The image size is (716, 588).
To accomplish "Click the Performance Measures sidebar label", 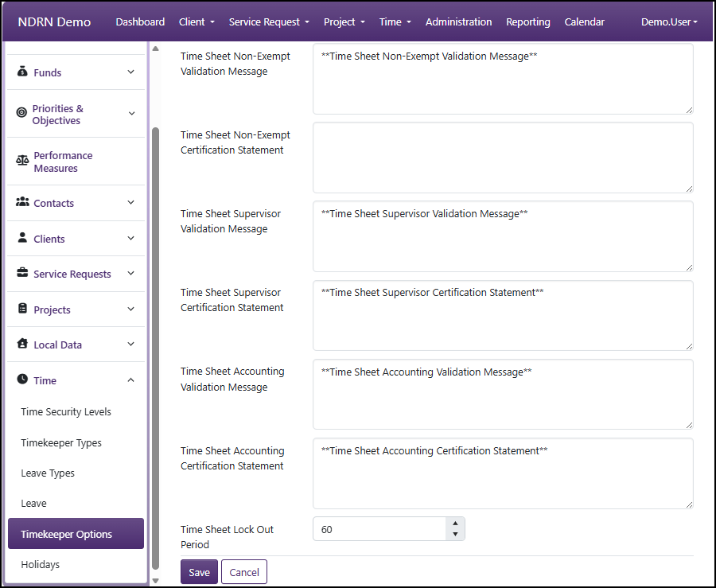I will pyautogui.click(x=63, y=162).
